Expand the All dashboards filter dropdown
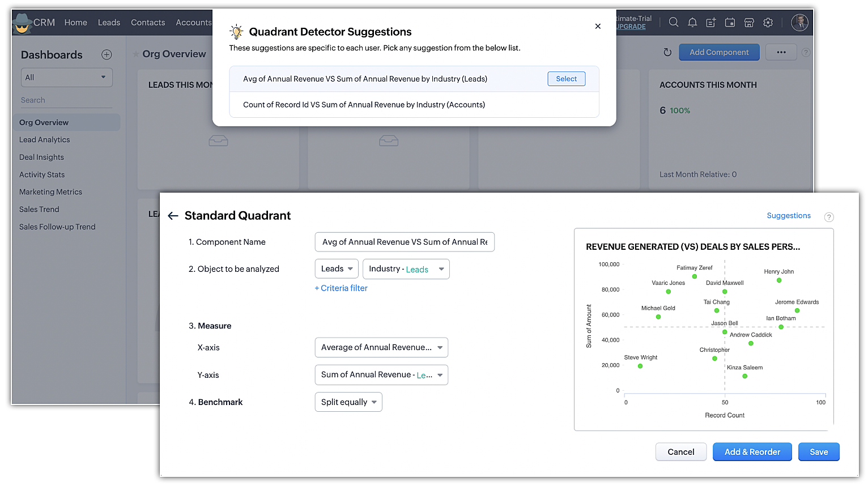Image resolution: width=868 pixels, height=486 pixels. tap(67, 78)
